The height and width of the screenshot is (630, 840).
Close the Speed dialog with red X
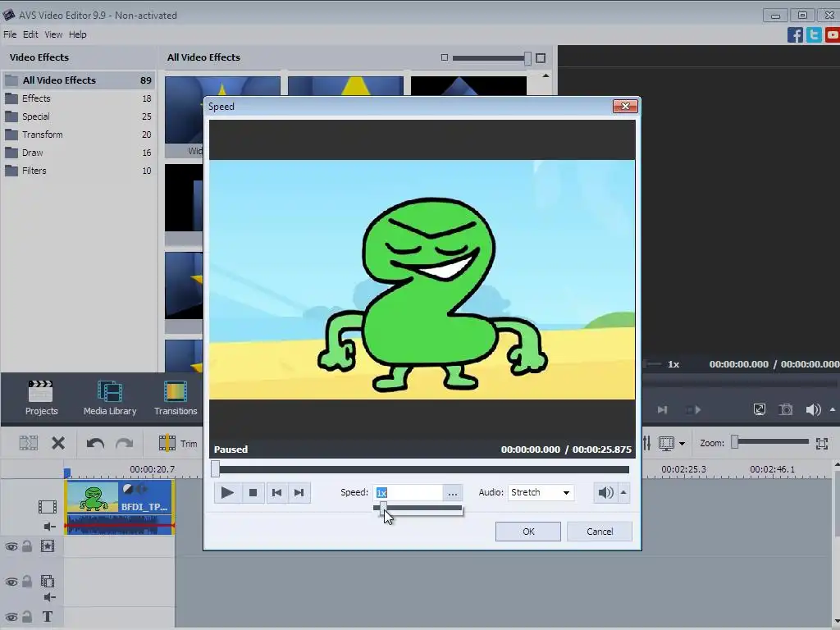click(625, 106)
